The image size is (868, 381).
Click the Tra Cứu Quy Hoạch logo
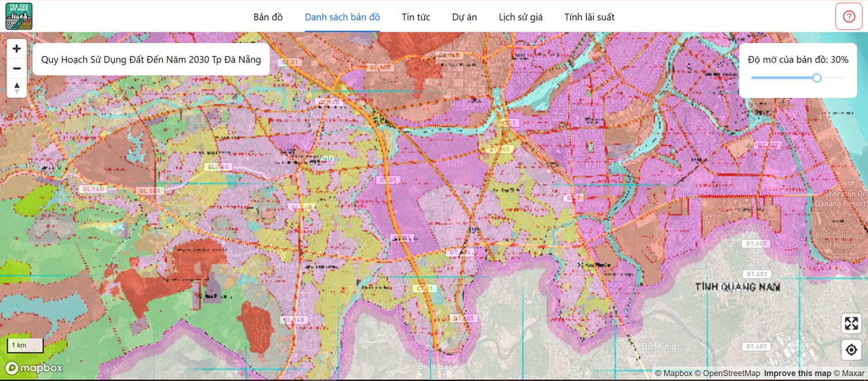click(19, 16)
